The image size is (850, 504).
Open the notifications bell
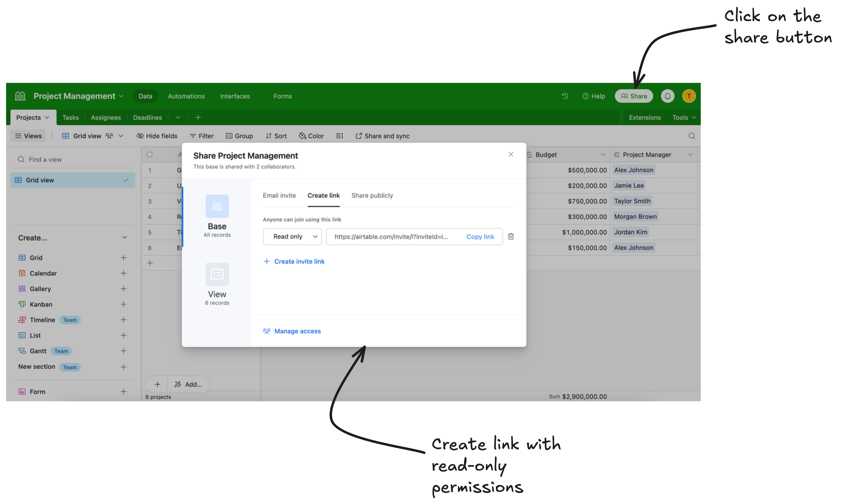[x=667, y=96]
